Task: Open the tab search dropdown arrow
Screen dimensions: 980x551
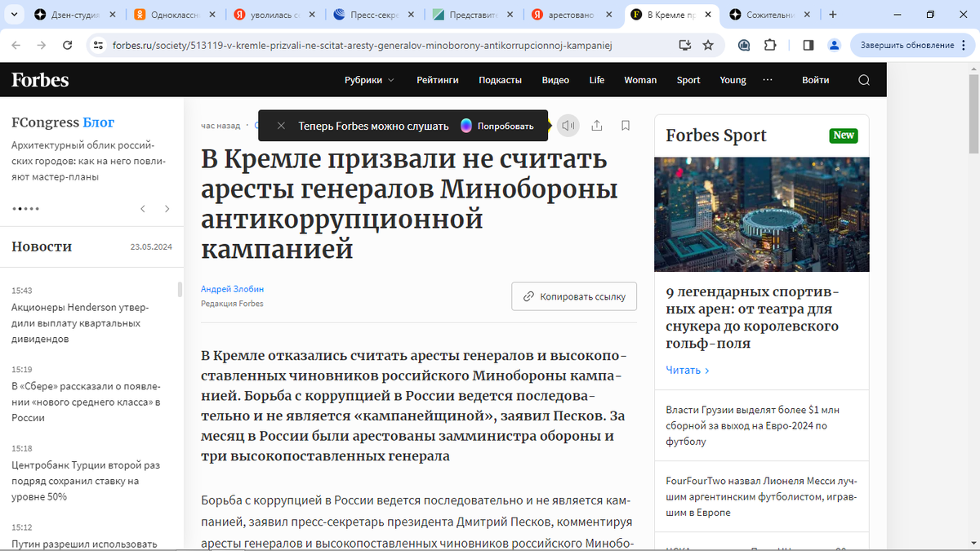Action: click(x=15, y=15)
